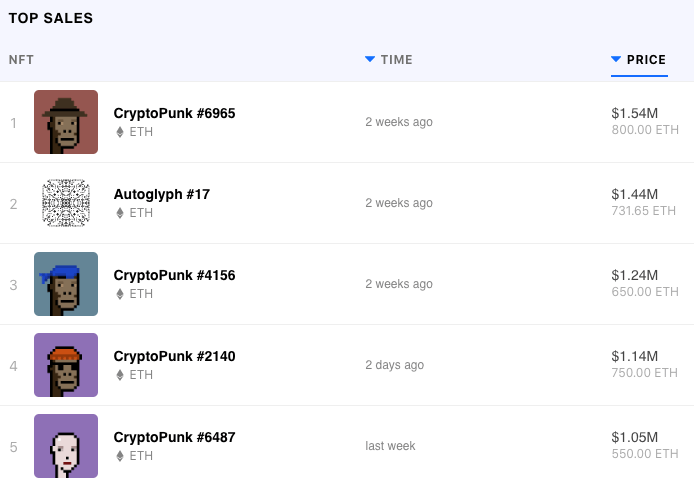Go to CryptoPunk #4156 title link
The image size is (694, 478).
pos(174,275)
